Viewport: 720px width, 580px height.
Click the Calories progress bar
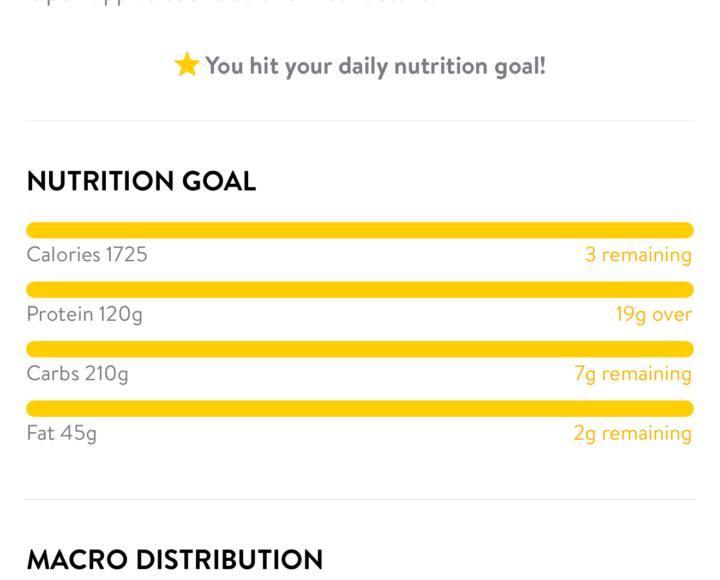(360, 230)
